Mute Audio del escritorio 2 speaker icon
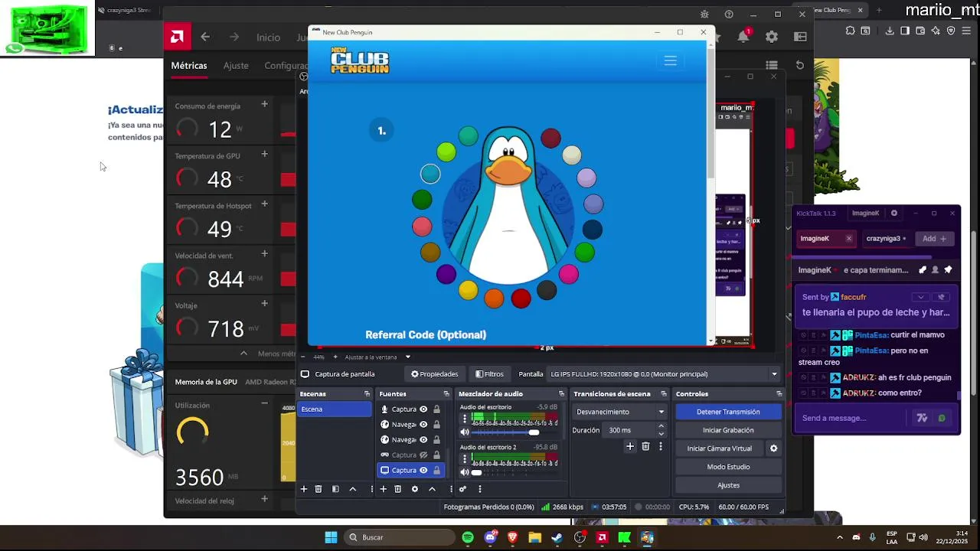The width and height of the screenshot is (980, 551). click(464, 472)
